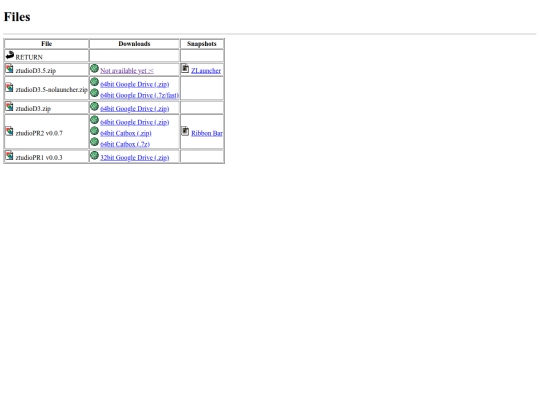540x405 pixels.
Task: Click the ztudioPR2 v0.0.7 file name
Action: (39, 133)
